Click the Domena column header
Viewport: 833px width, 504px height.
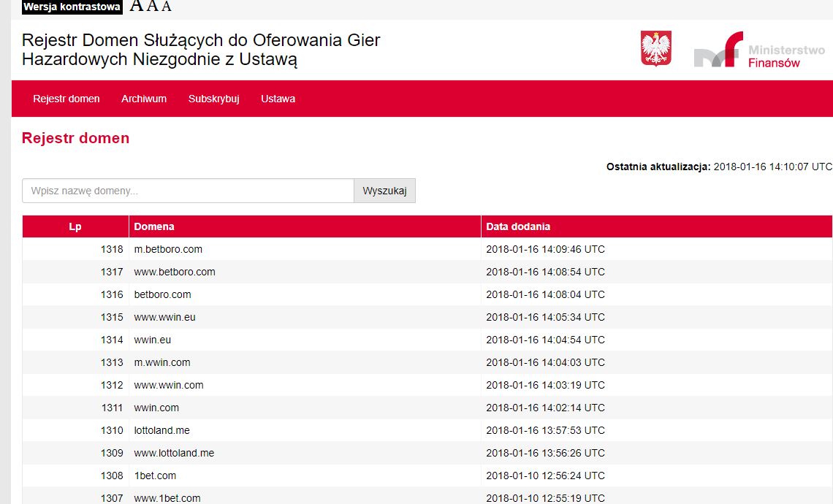point(305,226)
